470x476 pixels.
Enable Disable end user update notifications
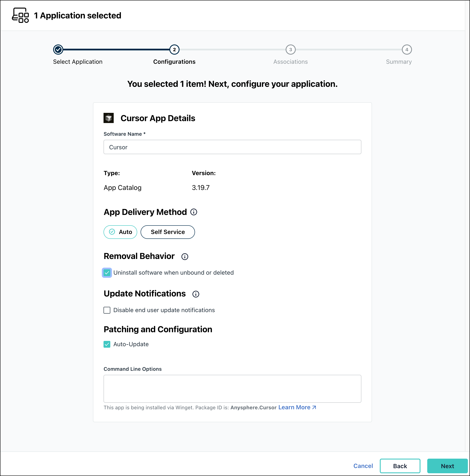107,310
